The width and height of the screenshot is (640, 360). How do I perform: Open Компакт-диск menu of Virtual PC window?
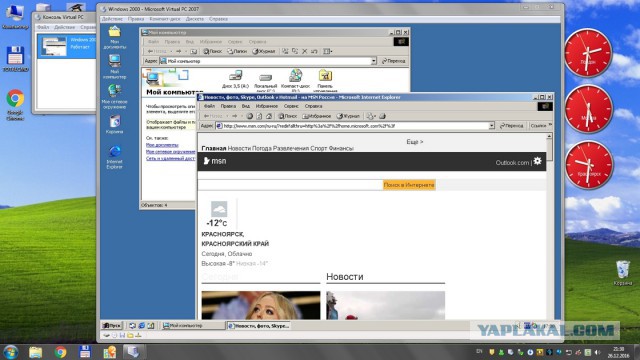(x=165, y=19)
